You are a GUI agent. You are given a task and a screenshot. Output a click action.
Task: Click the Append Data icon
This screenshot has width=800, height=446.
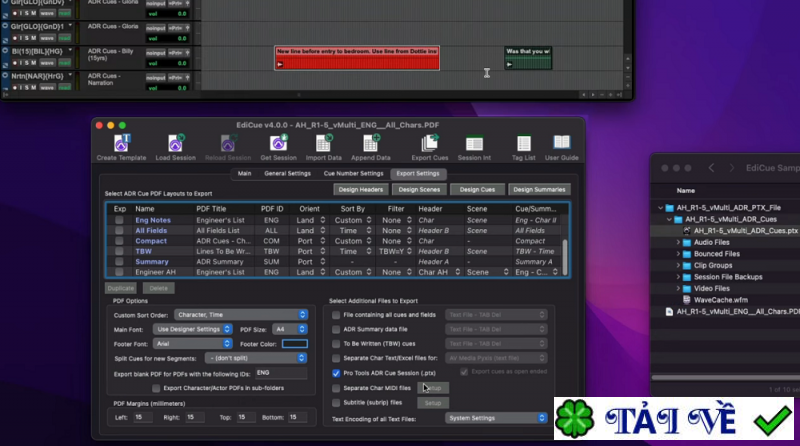tap(370, 145)
